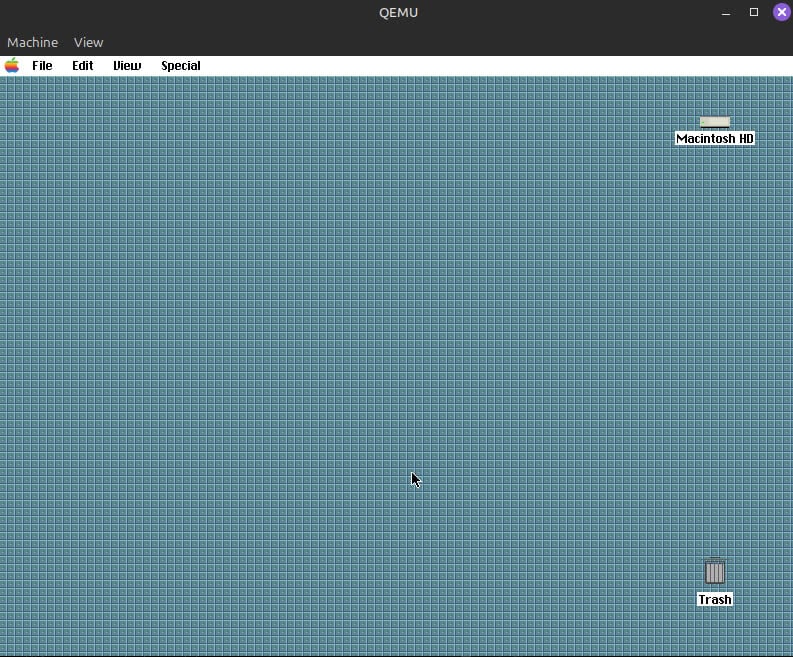This screenshot has width=793, height=657.
Task: Open the Edit menu
Action: [82, 66]
